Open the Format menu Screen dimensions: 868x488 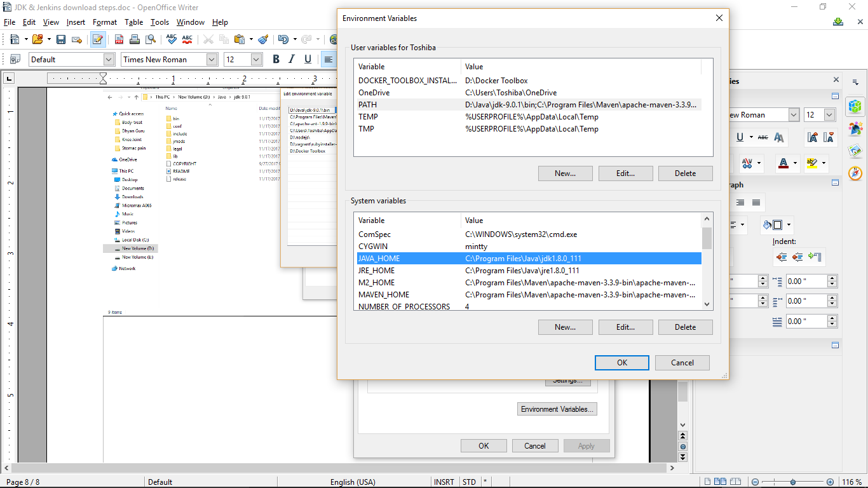[x=104, y=22]
